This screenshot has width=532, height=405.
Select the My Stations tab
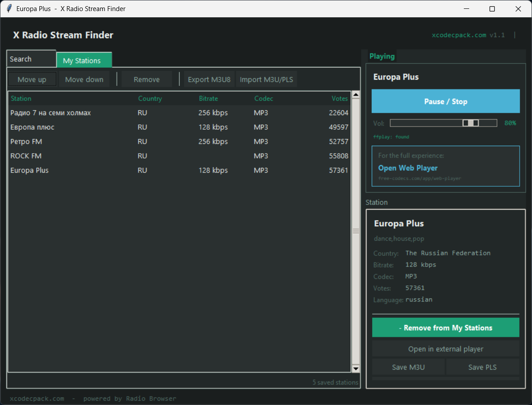84,61
